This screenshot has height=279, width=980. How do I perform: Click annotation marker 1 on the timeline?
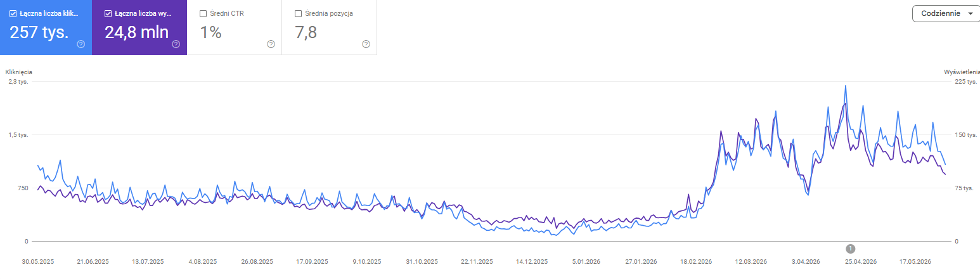pyautogui.click(x=851, y=249)
